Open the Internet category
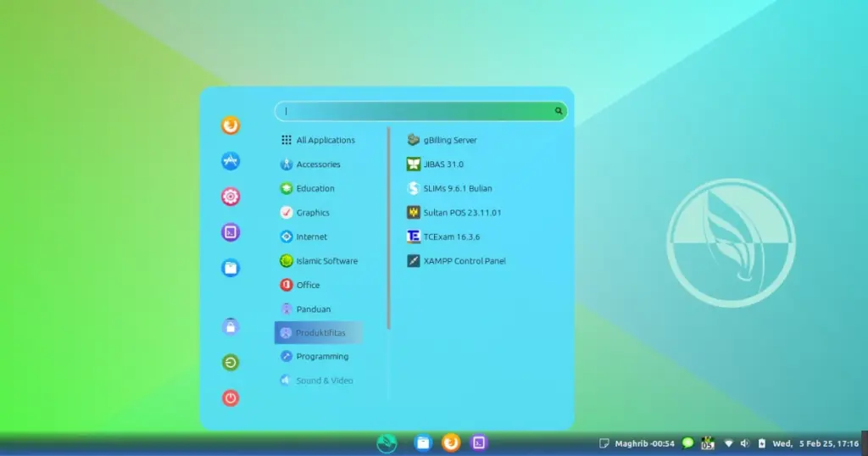The width and height of the screenshot is (868, 456). point(319,236)
